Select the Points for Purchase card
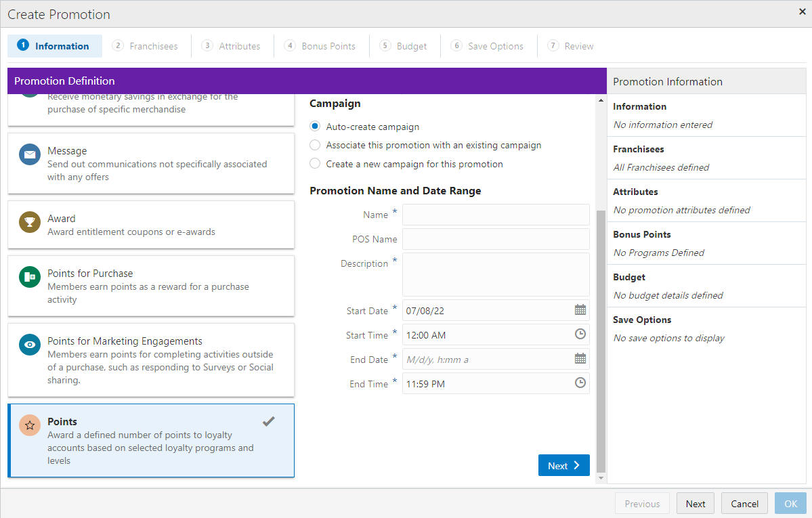 pyautogui.click(x=151, y=286)
